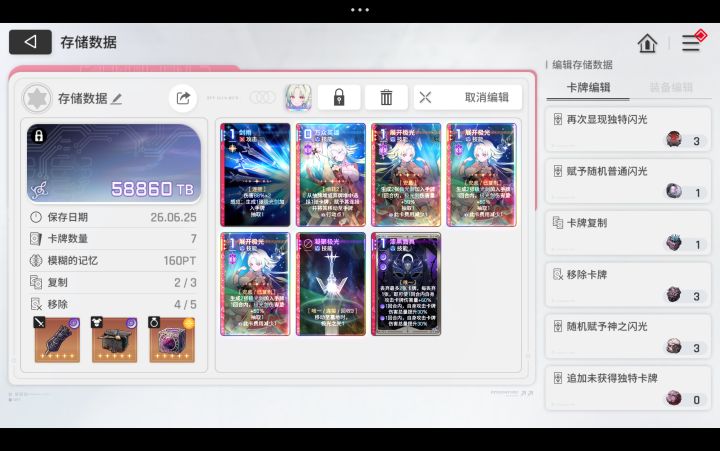Click the 万众英雄 skill card
This screenshot has width=720, height=451.
[x=331, y=175]
